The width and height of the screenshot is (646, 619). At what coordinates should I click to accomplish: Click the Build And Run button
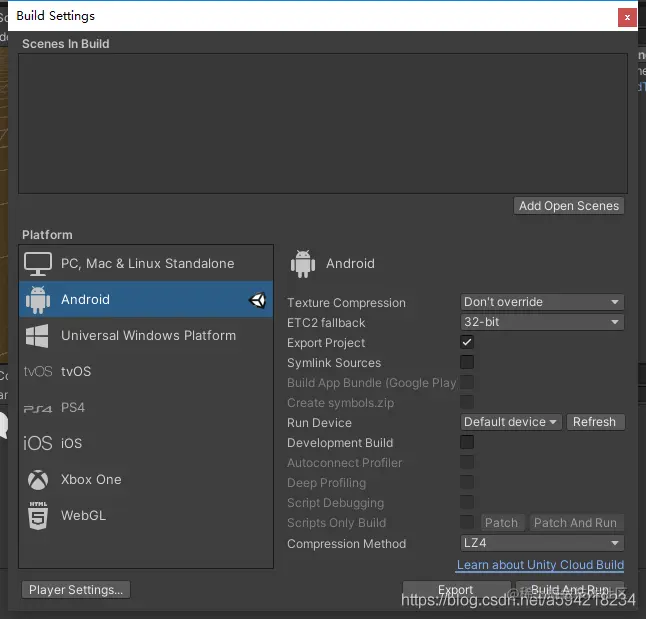pos(570,590)
